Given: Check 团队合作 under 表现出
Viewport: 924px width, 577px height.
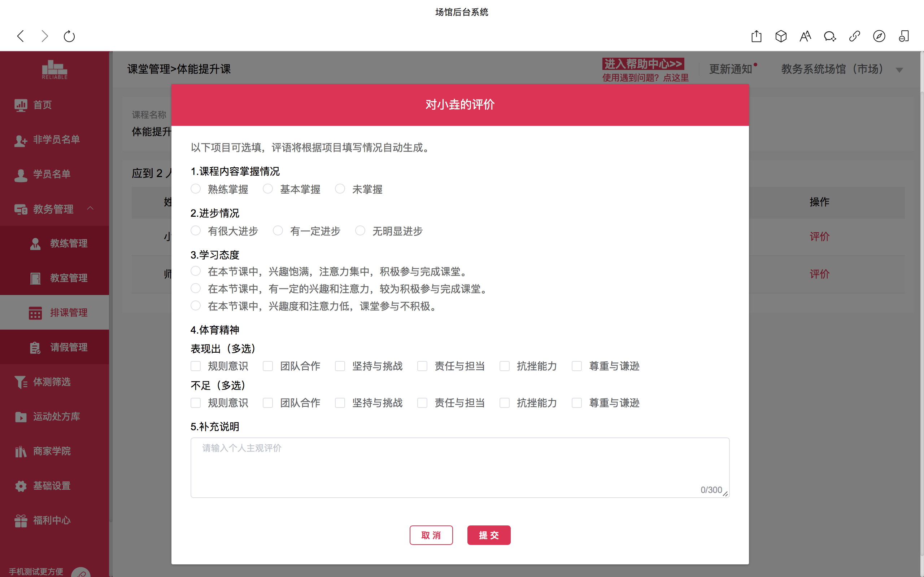Looking at the screenshot, I should click(268, 366).
